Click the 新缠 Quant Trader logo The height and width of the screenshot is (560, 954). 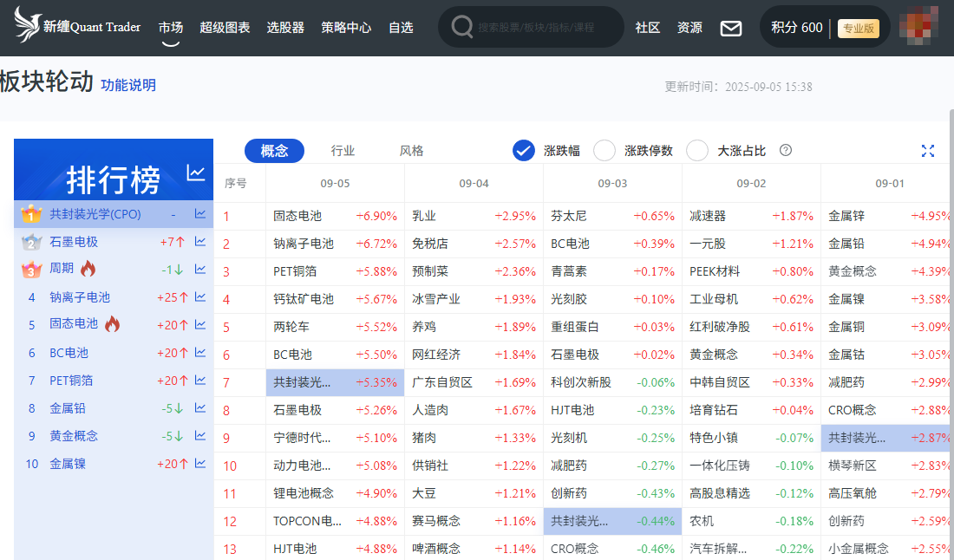click(x=77, y=26)
